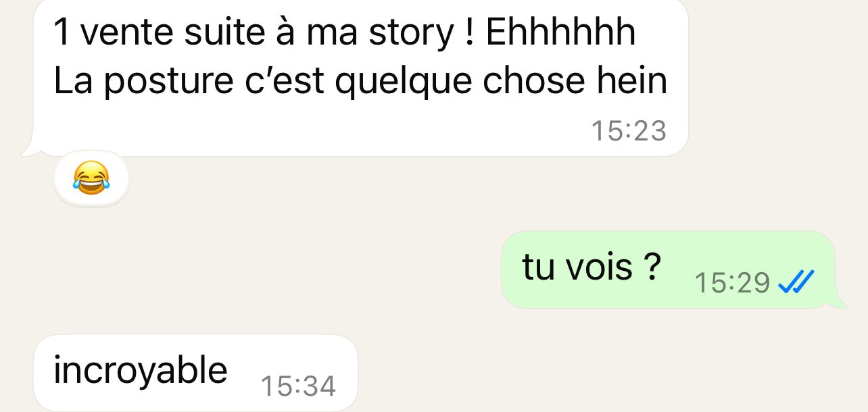Select the "incroyable" received message text
This screenshot has height=412, width=868.
click(x=141, y=370)
